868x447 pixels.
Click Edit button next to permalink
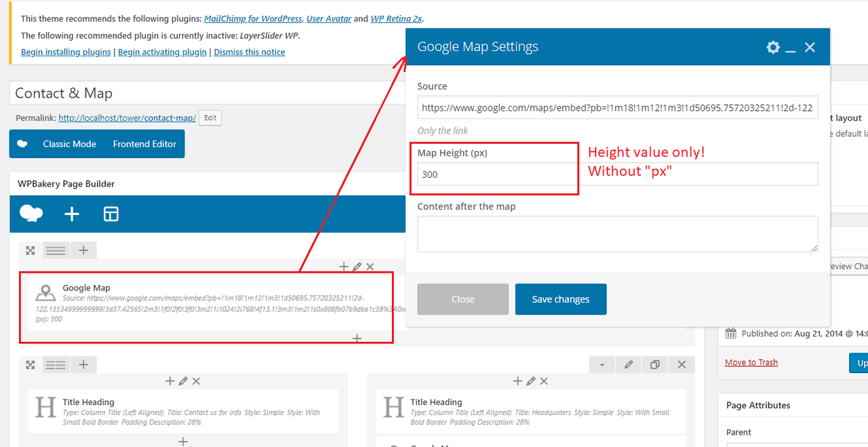pyautogui.click(x=210, y=118)
